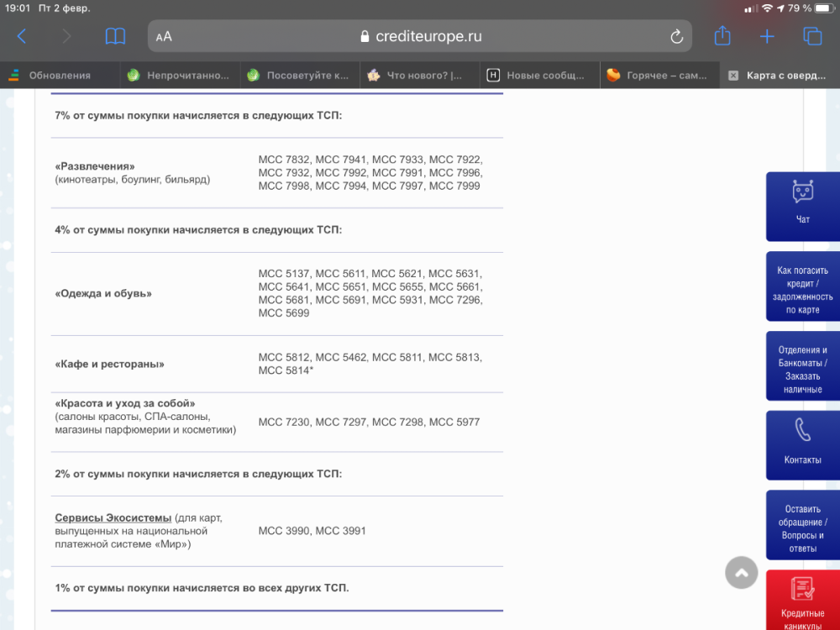The height and width of the screenshot is (630, 840).
Task: Open Кредитные каникулы via its document icon
Action: (x=802, y=588)
